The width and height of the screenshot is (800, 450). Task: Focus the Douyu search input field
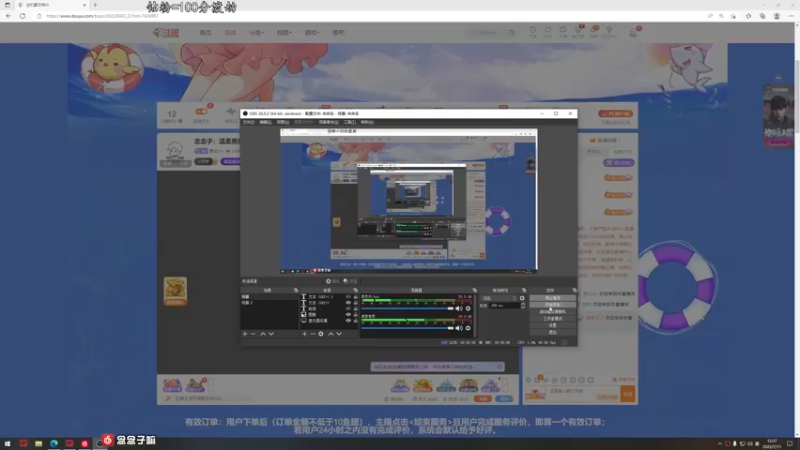(x=487, y=33)
